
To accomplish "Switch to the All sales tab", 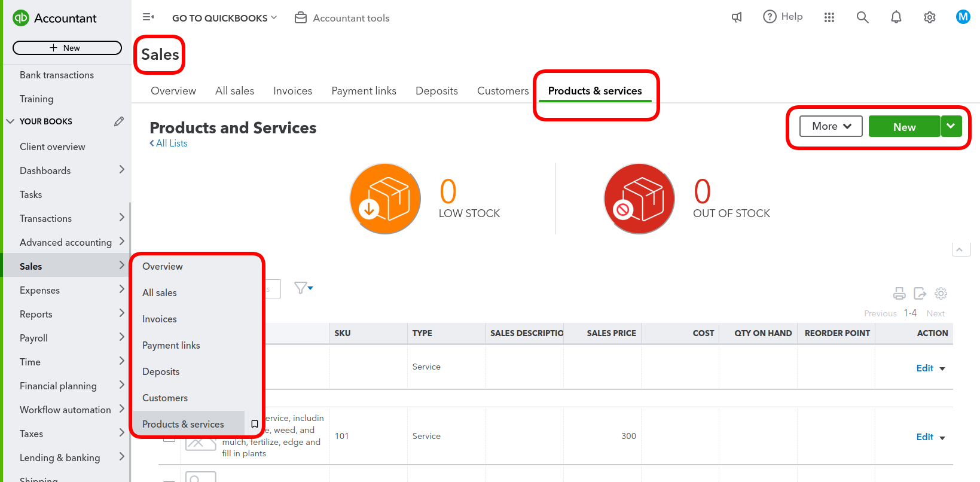I will pyautogui.click(x=234, y=91).
